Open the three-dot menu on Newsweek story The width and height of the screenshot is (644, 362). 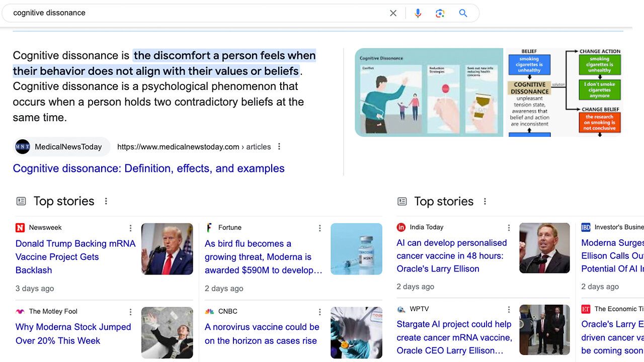(130, 228)
